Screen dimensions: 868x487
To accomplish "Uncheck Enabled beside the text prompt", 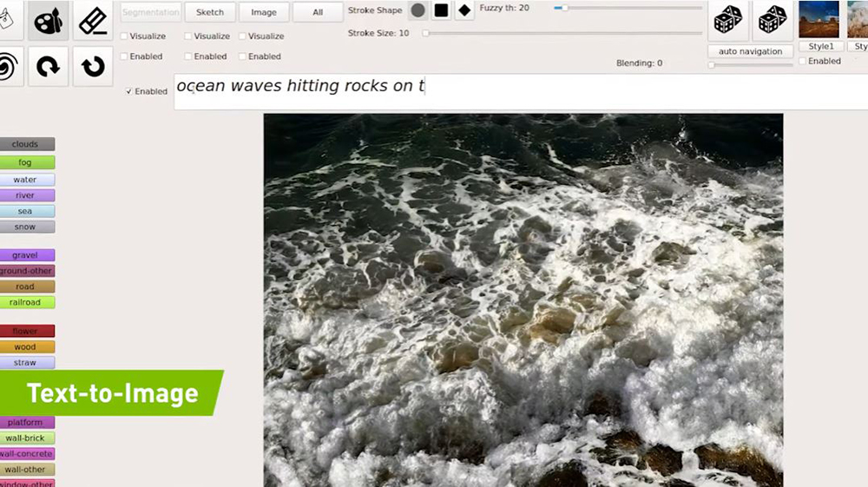I will point(129,91).
